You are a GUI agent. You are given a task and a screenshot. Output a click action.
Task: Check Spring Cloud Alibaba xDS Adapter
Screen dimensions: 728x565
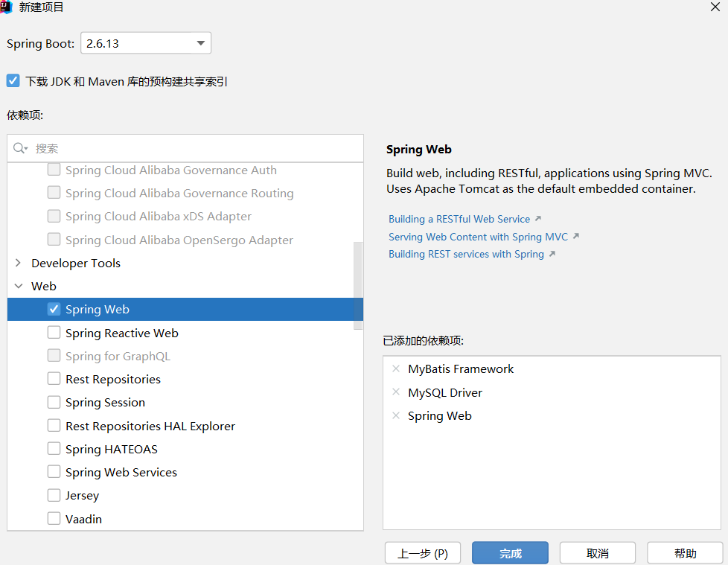click(x=54, y=216)
